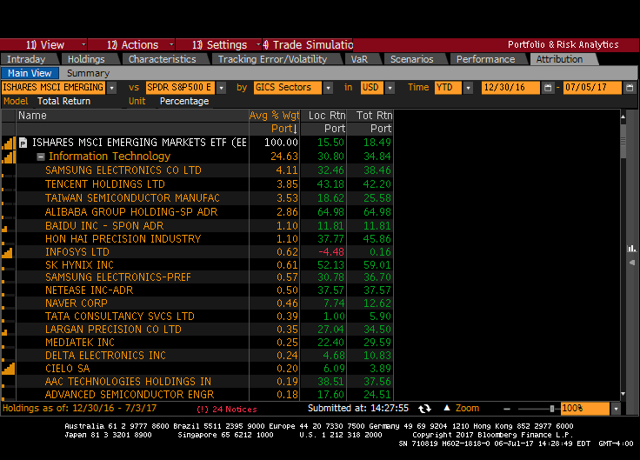Click the chart icon on the ISHARES ETF row
This screenshot has width=640, height=460.
coord(9,143)
